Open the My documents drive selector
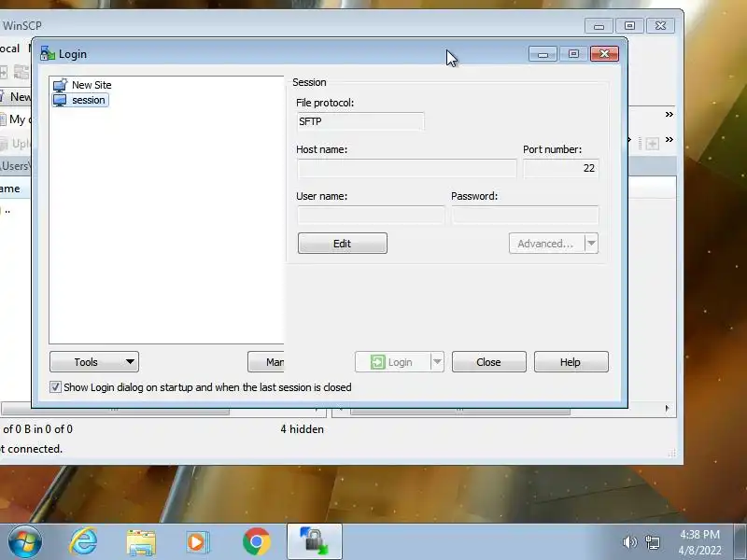Viewport: 747px width, 560px height. (15, 119)
